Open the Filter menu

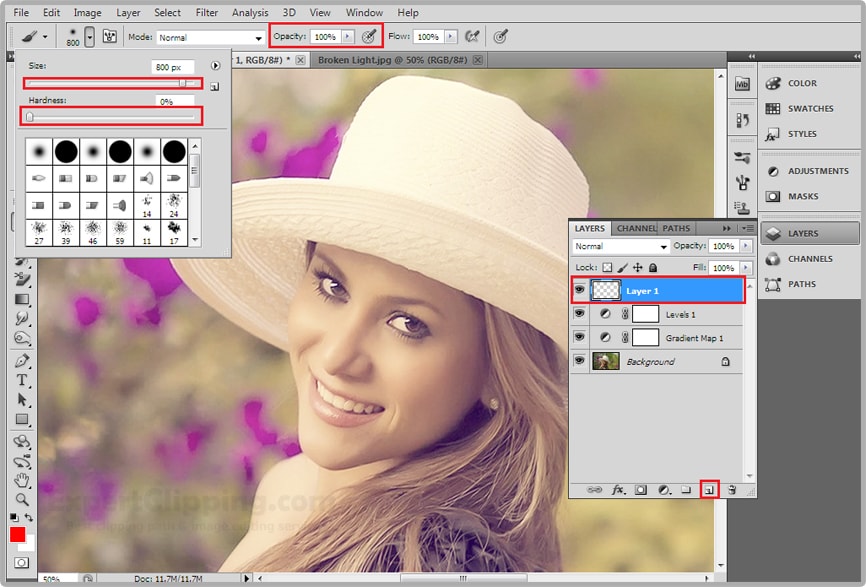[207, 13]
